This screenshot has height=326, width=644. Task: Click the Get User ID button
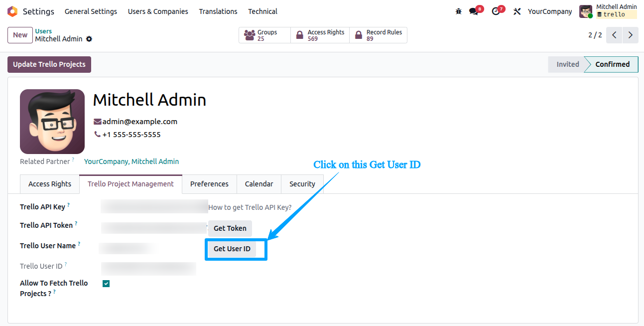232,249
